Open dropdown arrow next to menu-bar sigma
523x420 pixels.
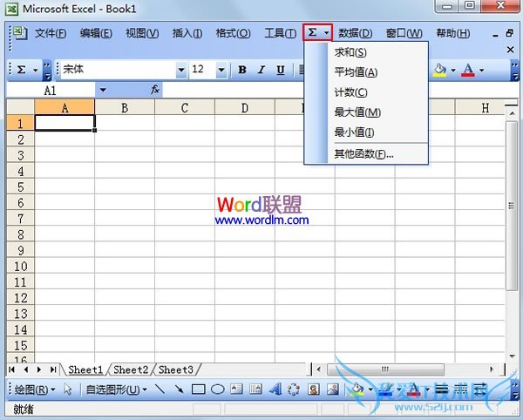pos(327,32)
